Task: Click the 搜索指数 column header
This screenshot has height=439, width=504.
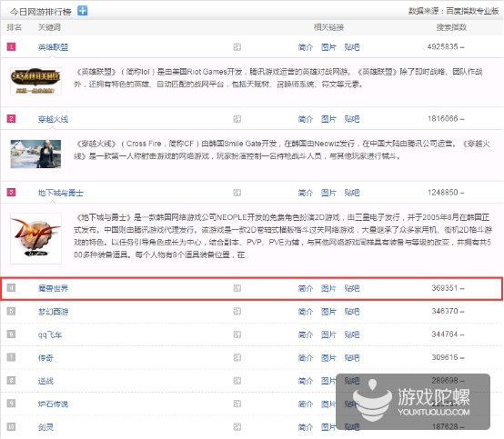Action: tap(451, 27)
